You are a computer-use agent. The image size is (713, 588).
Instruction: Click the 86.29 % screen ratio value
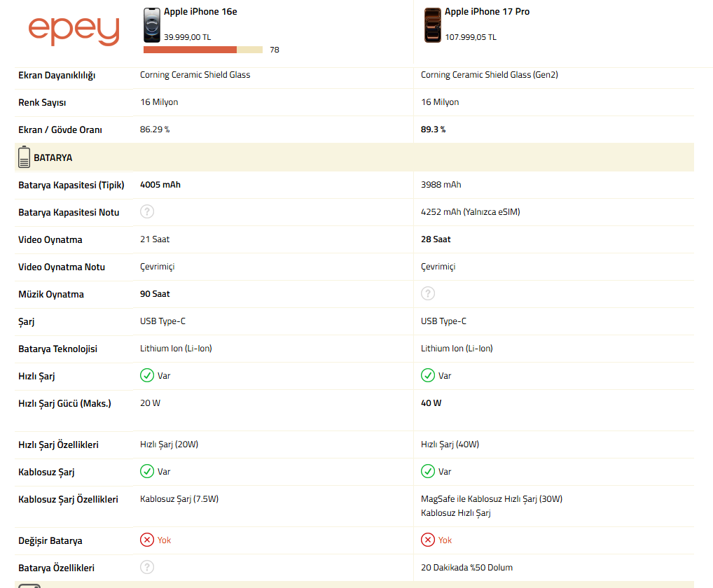[155, 129]
